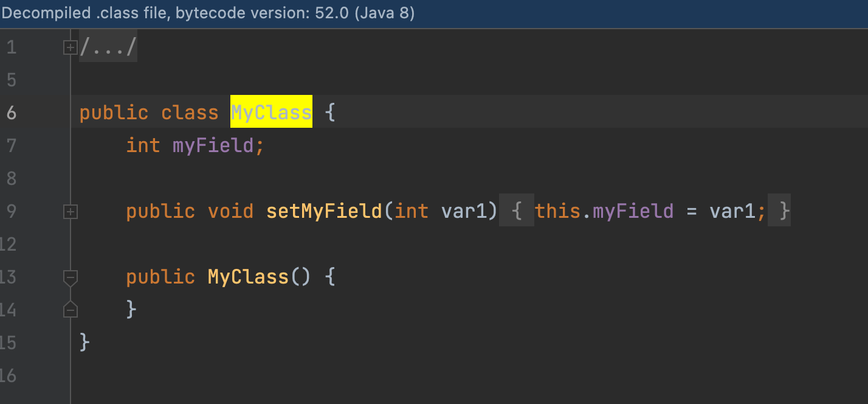Collapse the MyClass constructor at line 13

coord(71,278)
